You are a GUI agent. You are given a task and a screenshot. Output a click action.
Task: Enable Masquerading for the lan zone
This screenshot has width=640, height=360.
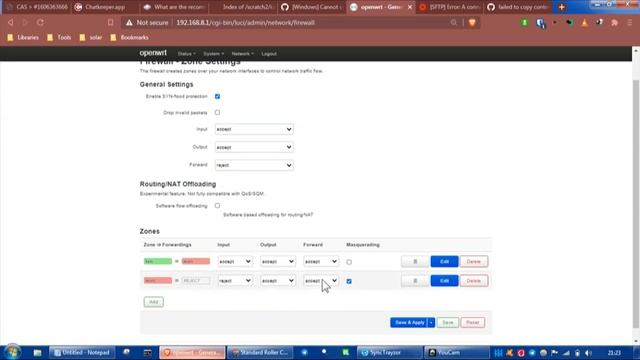(x=349, y=262)
